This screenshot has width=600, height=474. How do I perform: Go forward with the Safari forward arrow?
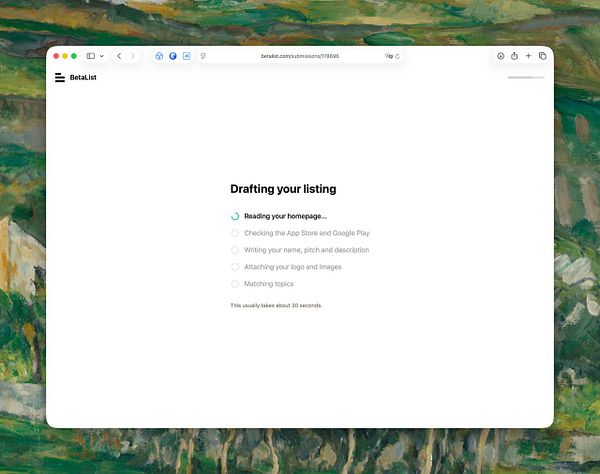click(133, 56)
